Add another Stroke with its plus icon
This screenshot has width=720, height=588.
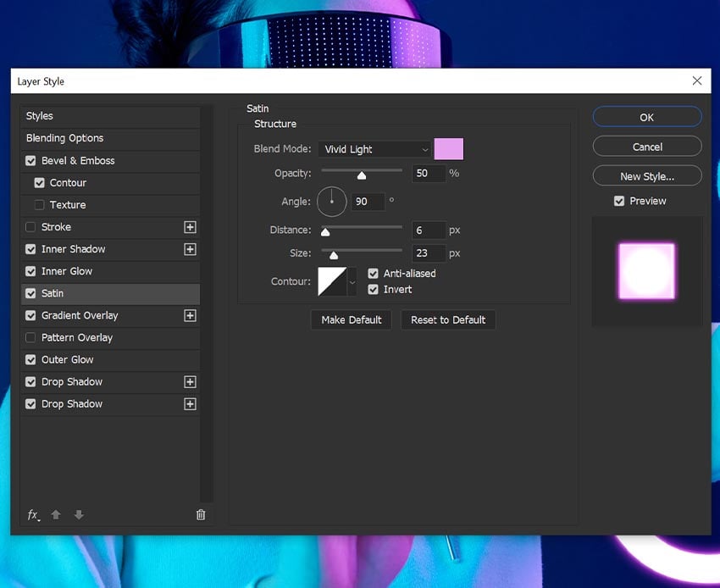[190, 227]
